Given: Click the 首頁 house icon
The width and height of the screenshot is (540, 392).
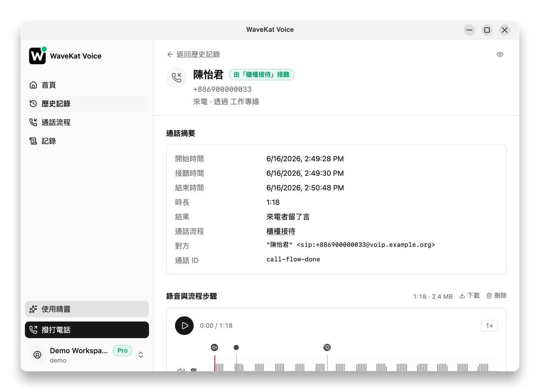Looking at the screenshot, I should tap(33, 85).
